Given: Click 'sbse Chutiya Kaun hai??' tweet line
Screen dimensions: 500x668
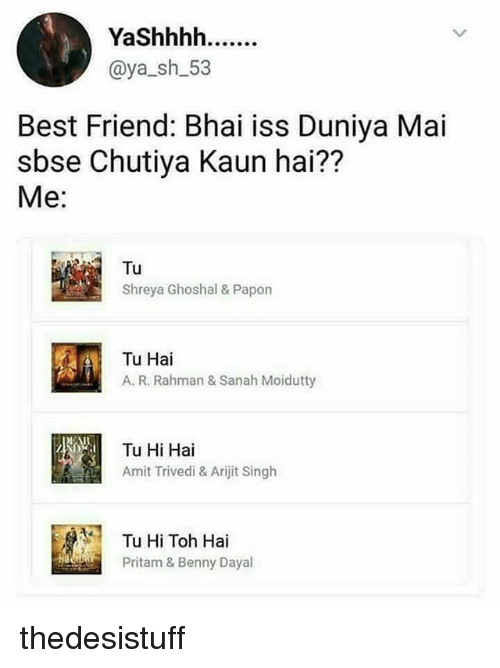Looking at the screenshot, I should (179, 162).
